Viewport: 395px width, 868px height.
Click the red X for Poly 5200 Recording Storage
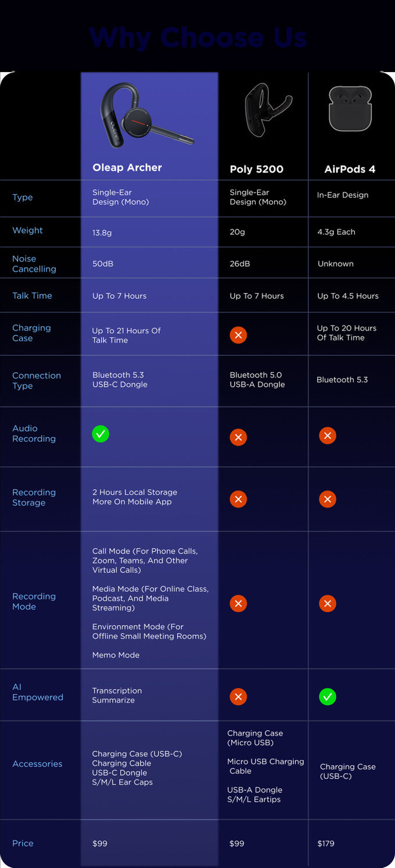coord(238,499)
